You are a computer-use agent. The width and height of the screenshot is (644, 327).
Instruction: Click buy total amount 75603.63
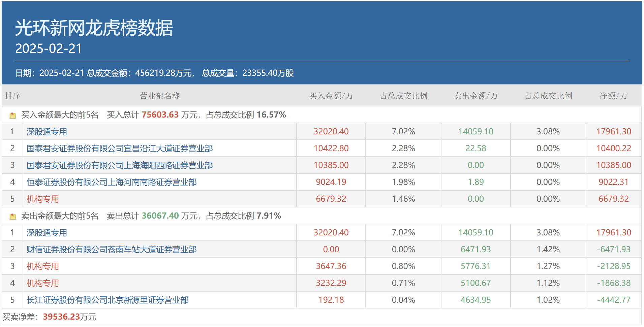(x=160, y=115)
